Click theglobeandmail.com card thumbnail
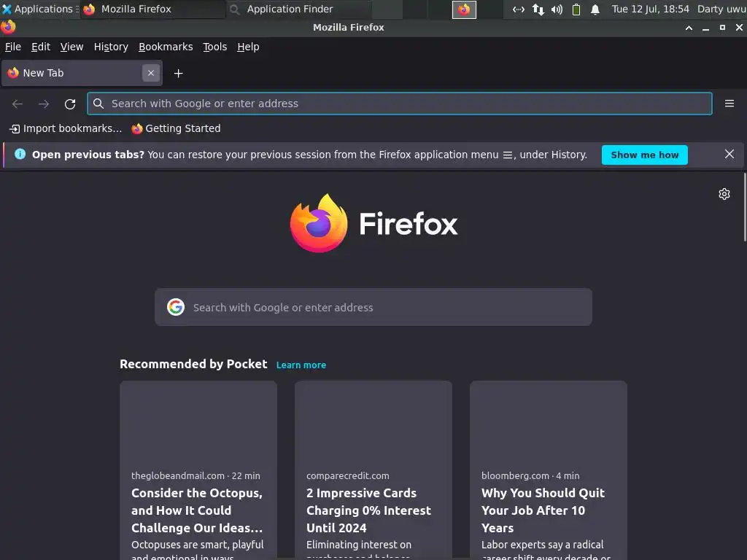Image resolution: width=747 pixels, height=560 pixels. [198, 421]
